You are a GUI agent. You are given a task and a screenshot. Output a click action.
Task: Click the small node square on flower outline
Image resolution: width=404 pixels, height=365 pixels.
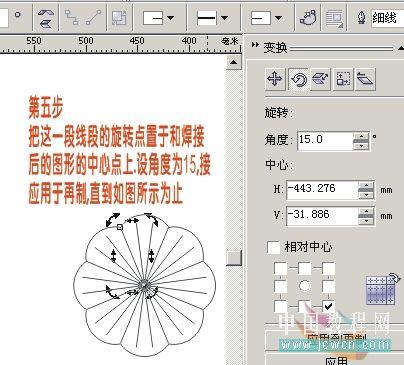point(120,227)
